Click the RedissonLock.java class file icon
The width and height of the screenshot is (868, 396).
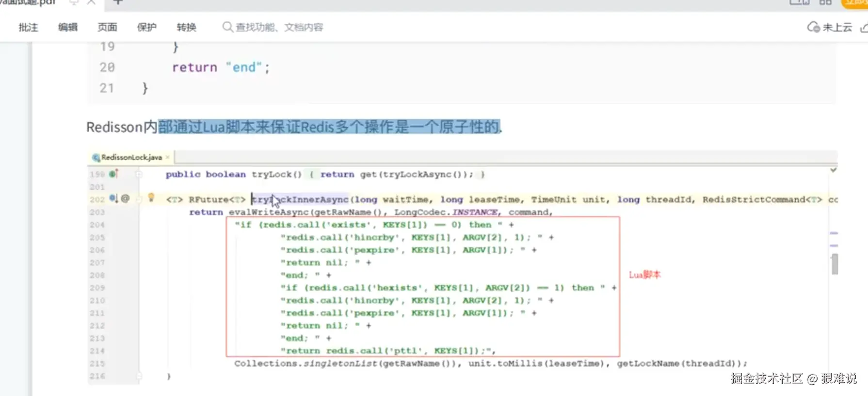pyautogui.click(x=96, y=157)
